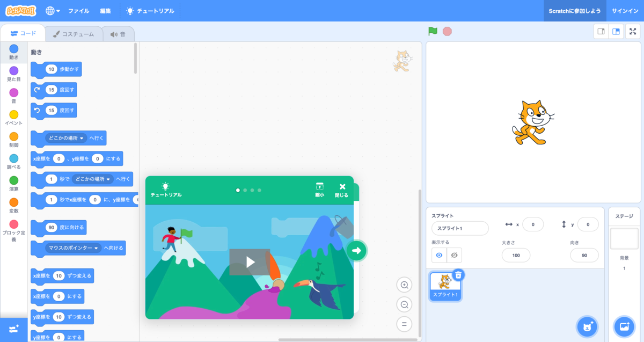Select the 動き block category

coord(13,52)
